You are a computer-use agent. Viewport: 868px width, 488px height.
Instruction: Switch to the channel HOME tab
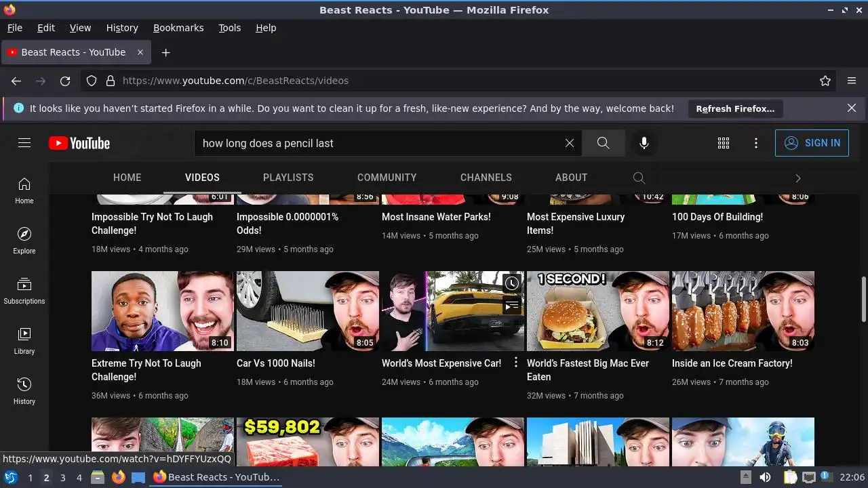coord(127,178)
